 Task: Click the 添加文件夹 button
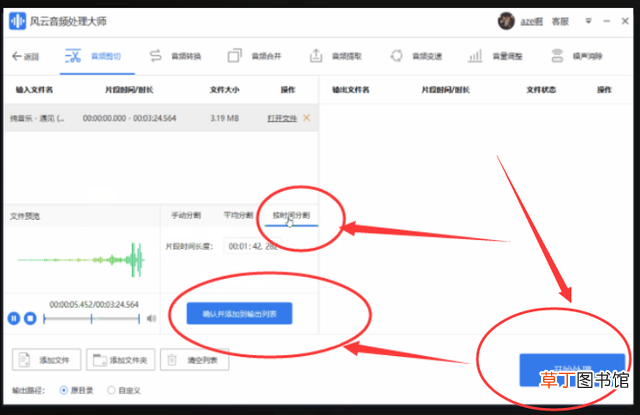pyautogui.click(x=120, y=360)
